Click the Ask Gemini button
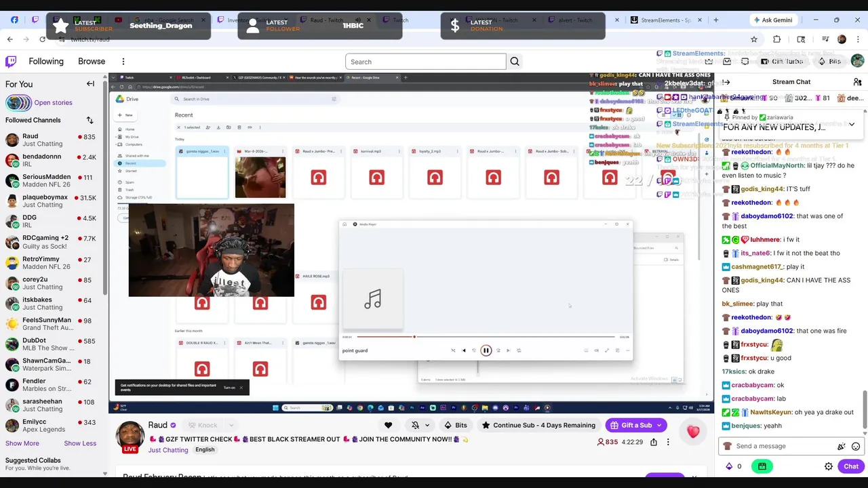Image resolution: width=868 pixels, height=488 pixels. click(x=772, y=20)
